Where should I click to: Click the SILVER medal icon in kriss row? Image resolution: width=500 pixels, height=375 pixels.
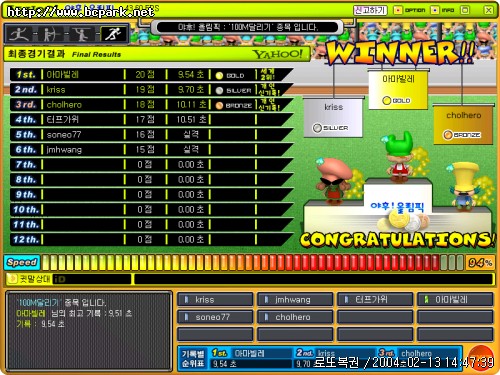pos(219,91)
